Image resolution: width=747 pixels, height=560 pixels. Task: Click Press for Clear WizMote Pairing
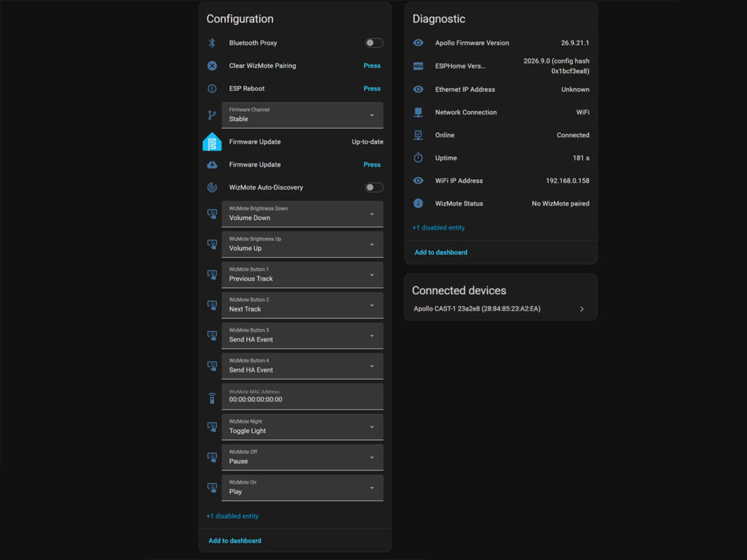click(x=372, y=66)
